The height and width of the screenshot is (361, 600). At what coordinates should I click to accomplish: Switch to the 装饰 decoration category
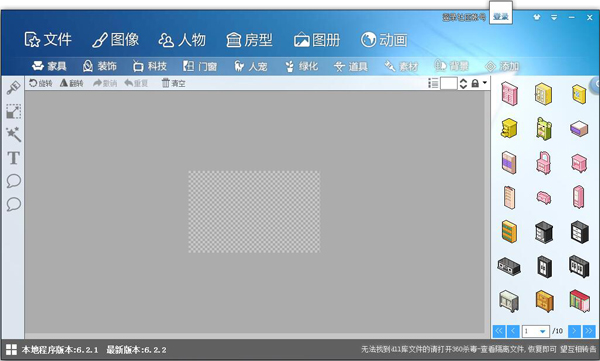tap(99, 66)
